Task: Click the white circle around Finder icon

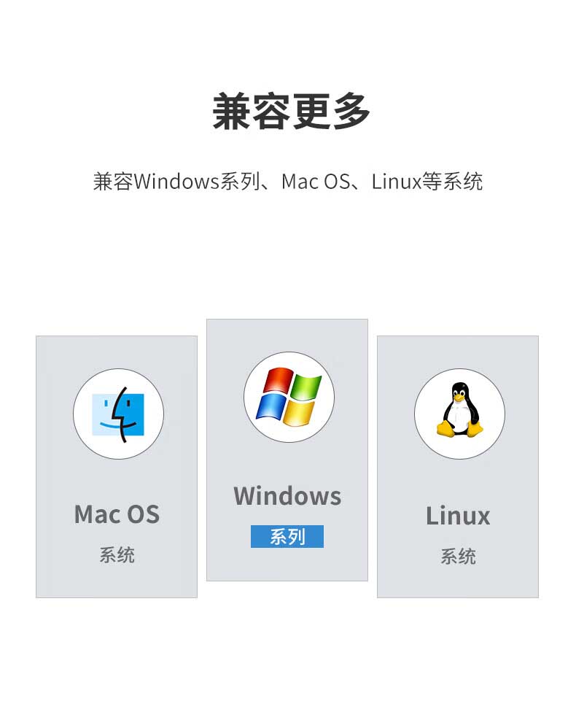Action: (118, 414)
